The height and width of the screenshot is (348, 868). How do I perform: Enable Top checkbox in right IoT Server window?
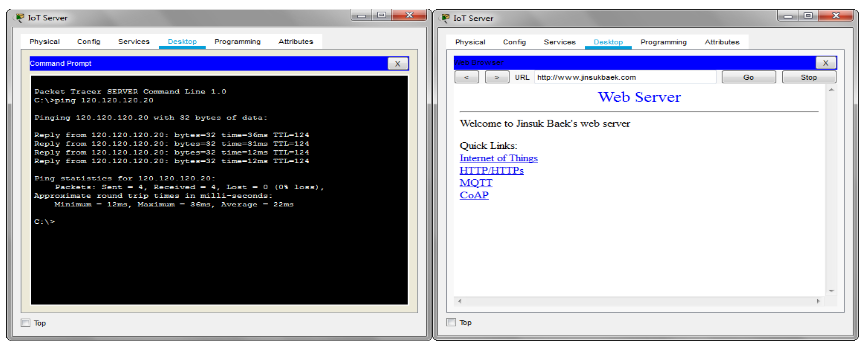[451, 322]
